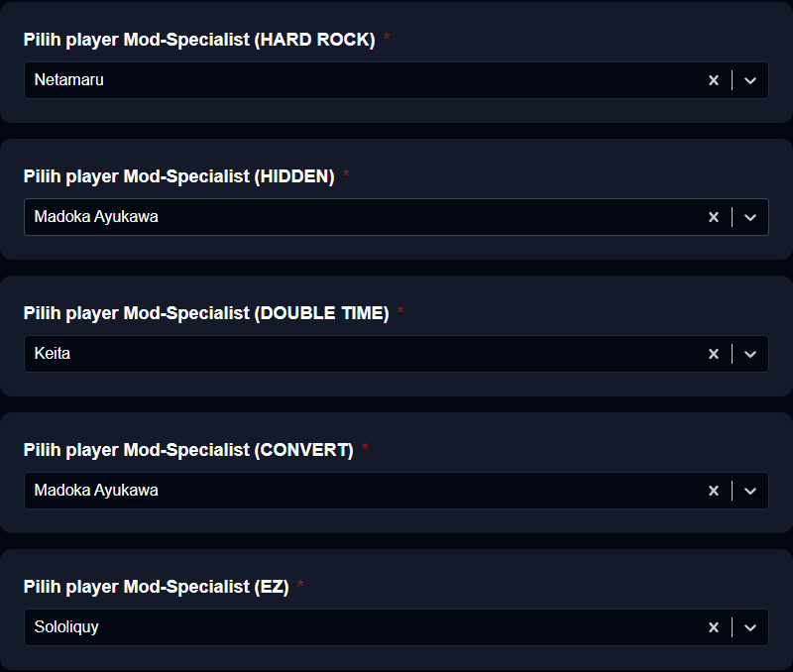Clear the HIDDEN player selection
Screen dimensions: 793x672
point(714,217)
